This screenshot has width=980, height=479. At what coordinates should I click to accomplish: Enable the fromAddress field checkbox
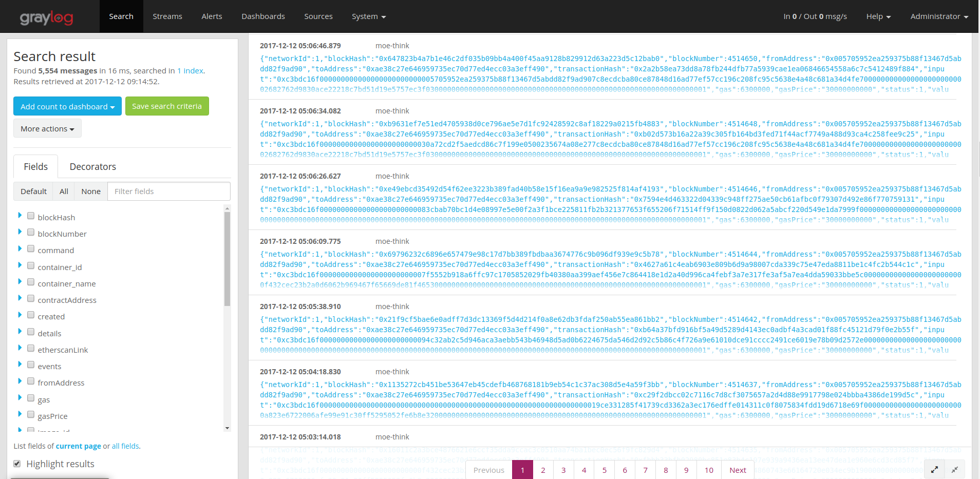(x=31, y=381)
